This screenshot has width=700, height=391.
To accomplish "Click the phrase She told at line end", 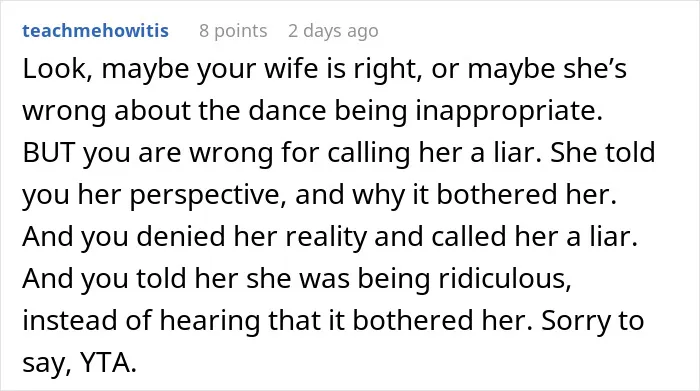I will click(603, 153).
